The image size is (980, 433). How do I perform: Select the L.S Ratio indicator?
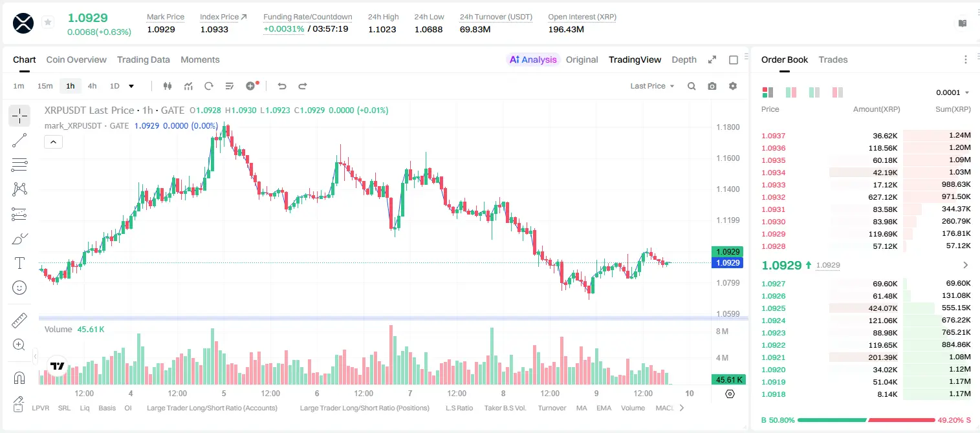(459, 408)
